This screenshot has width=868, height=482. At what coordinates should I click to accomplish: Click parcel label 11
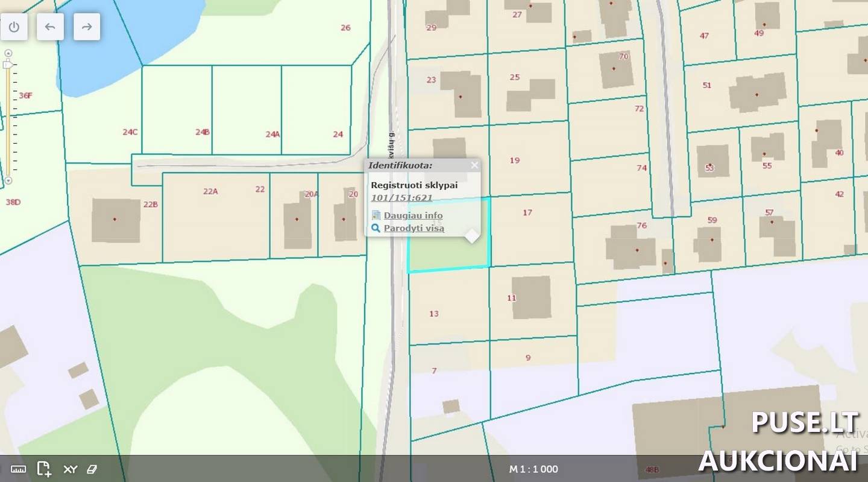(x=512, y=298)
